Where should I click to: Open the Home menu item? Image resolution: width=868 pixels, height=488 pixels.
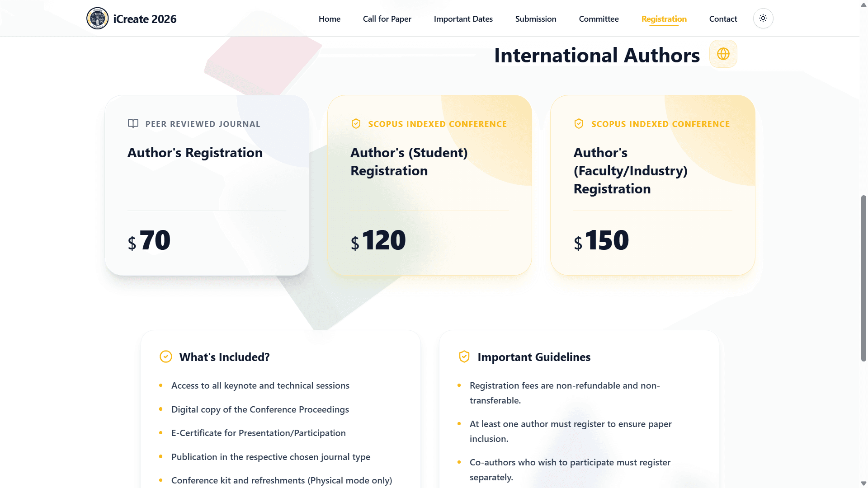tap(329, 19)
